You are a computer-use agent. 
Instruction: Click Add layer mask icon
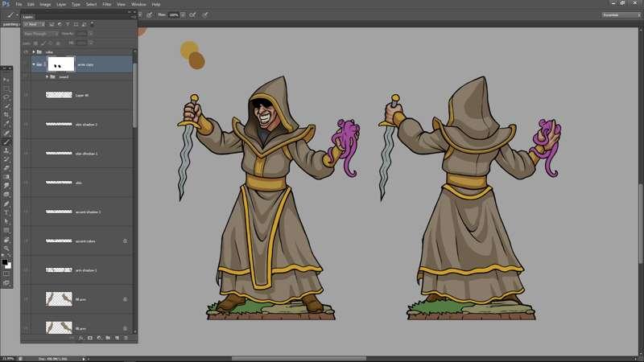90,338
